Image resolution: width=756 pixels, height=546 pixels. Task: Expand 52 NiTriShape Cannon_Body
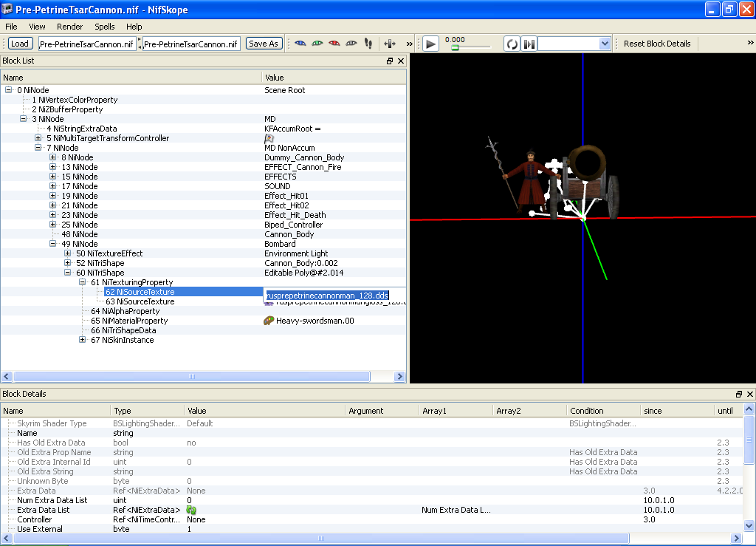tap(67, 263)
